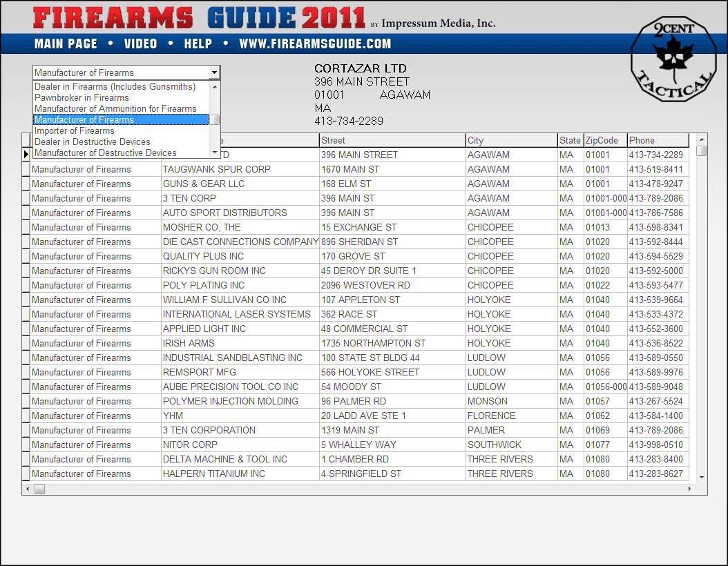Click city cell FLORENCE
Screen dimensions: 728x566
(x=512, y=416)
